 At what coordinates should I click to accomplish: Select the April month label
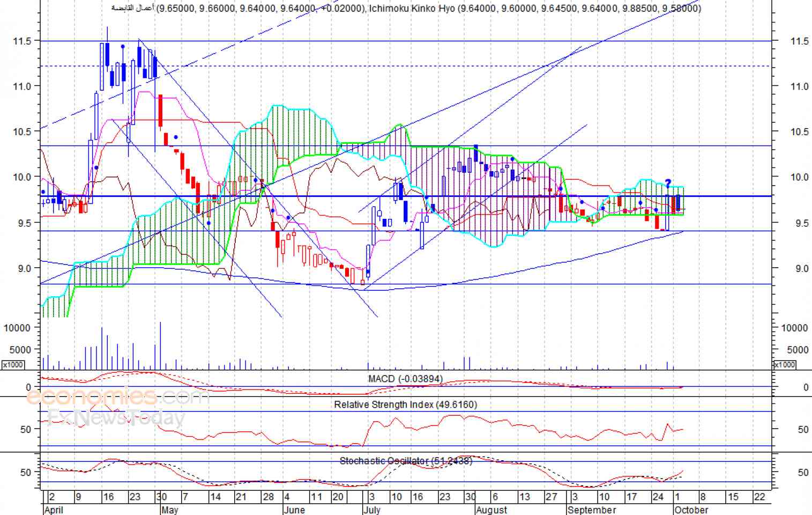[54, 510]
